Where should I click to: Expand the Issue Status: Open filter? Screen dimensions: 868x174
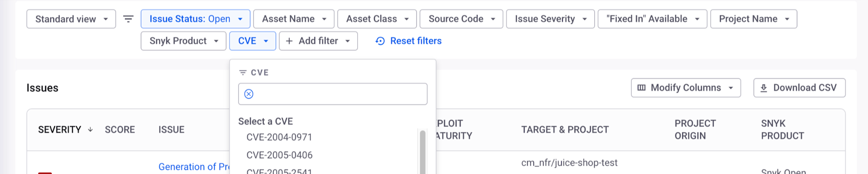click(195, 19)
